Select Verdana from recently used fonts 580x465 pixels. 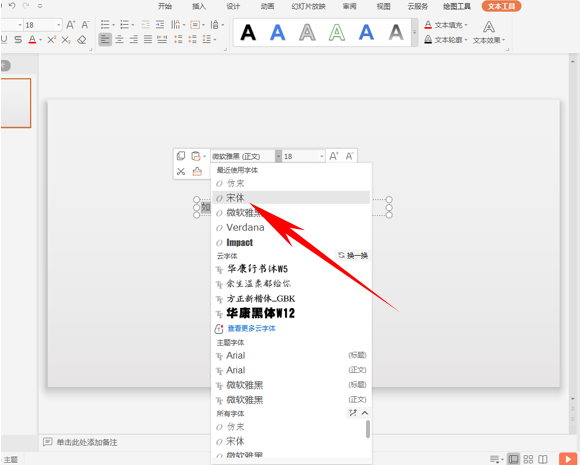point(291,227)
